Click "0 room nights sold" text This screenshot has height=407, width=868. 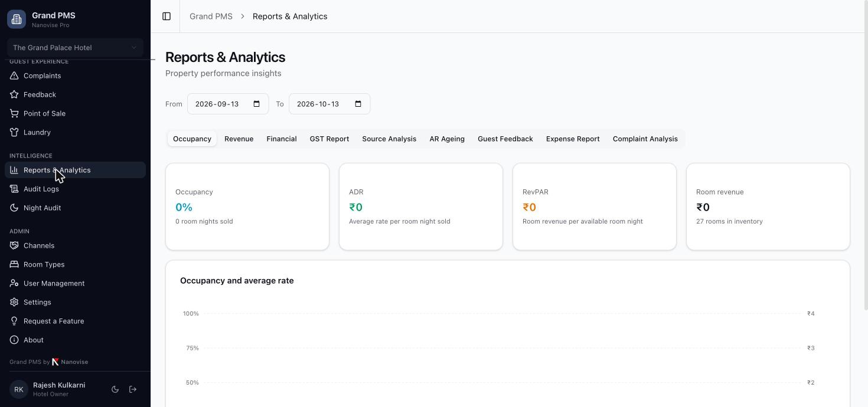point(204,222)
